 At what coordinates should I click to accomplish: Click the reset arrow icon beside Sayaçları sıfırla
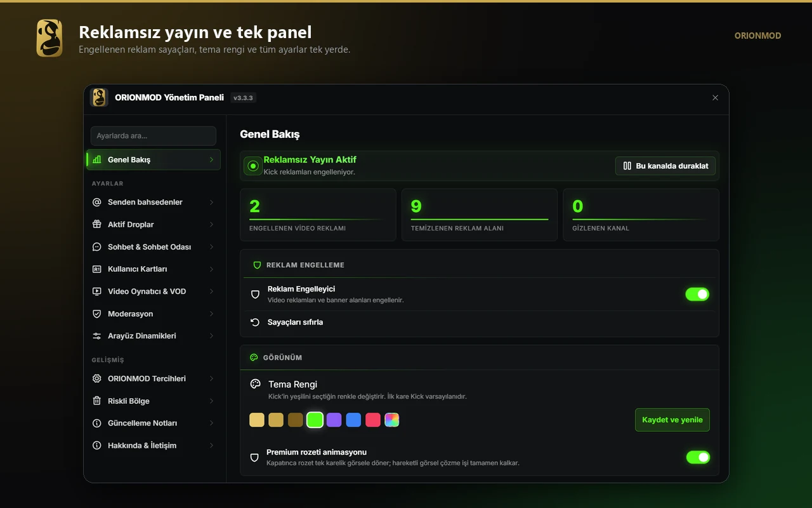255,322
